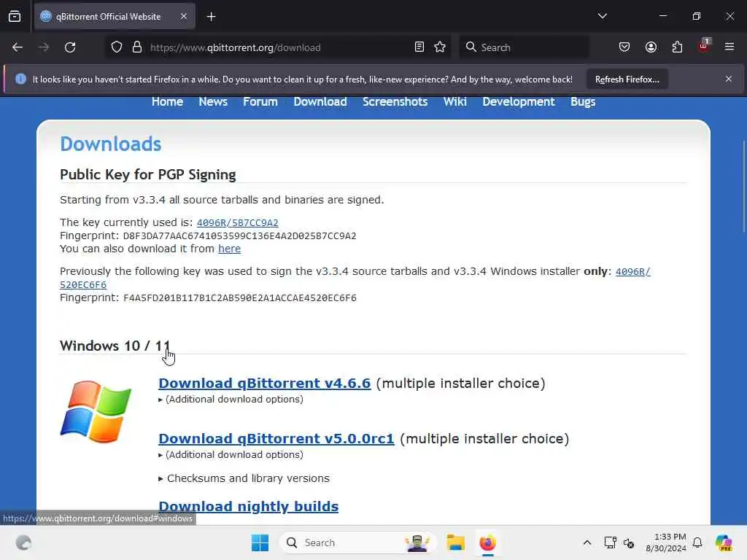Launch Copilot preview from the taskbar
The height and width of the screenshot is (560, 747).
point(724,542)
